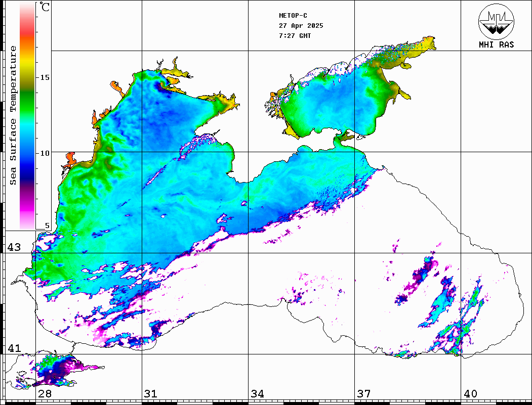The image size is (532, 405).
Task: Click the '10' value on temperature scale
Action: coord(45,153)
